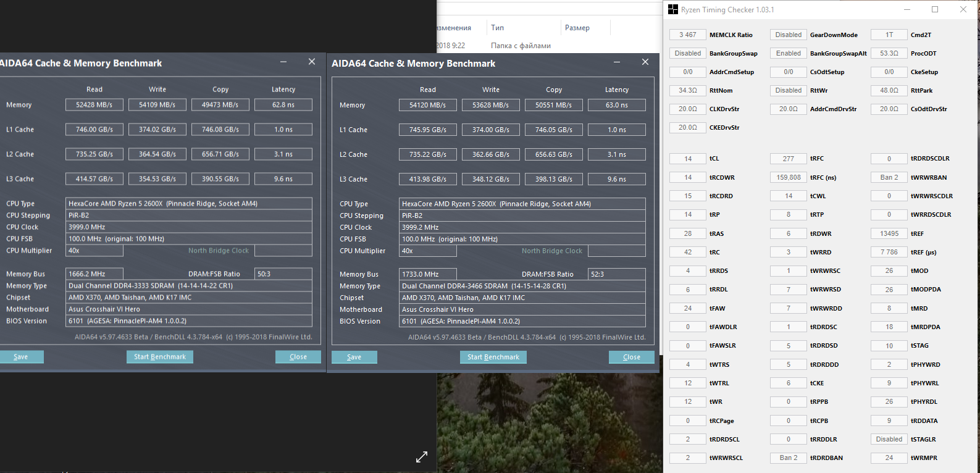Image resolution: width=980 pixels, height=473 pixels.
Task: Click the CPU Clock field showing 3999.0 MHz
Action: coord(189,227)
